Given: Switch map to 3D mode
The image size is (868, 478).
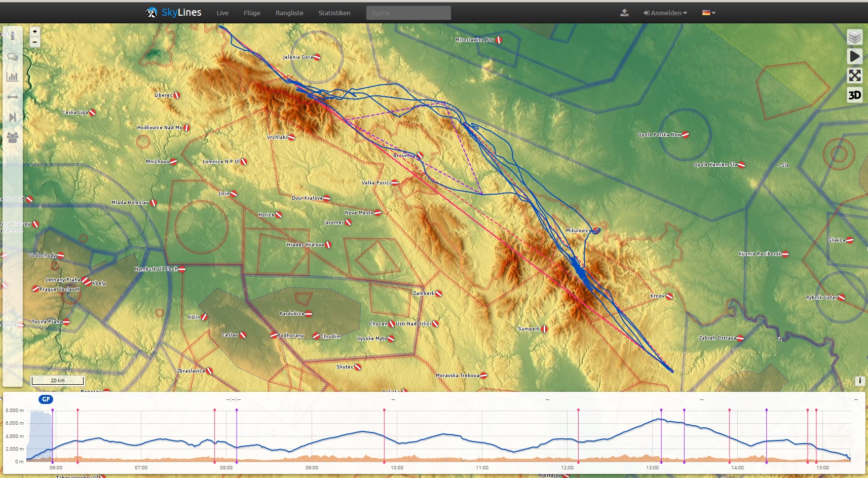Looking at the screenshot, I should pos(854,95).
